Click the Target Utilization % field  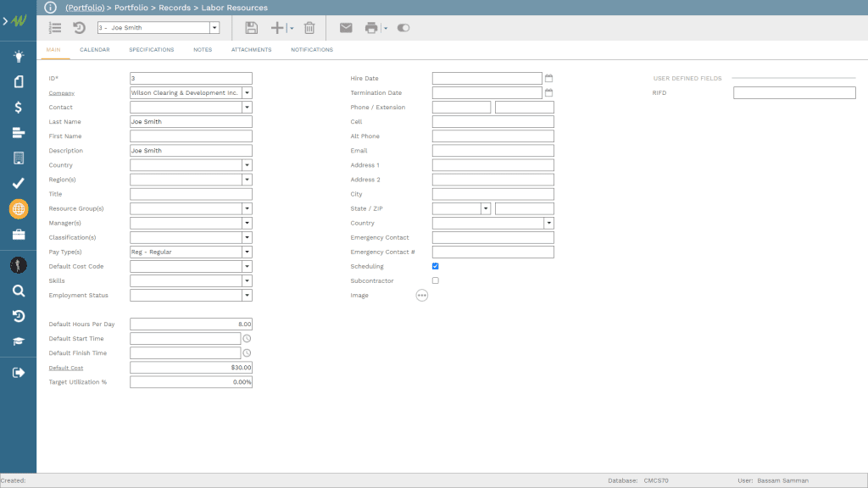[x=191, y=382]
